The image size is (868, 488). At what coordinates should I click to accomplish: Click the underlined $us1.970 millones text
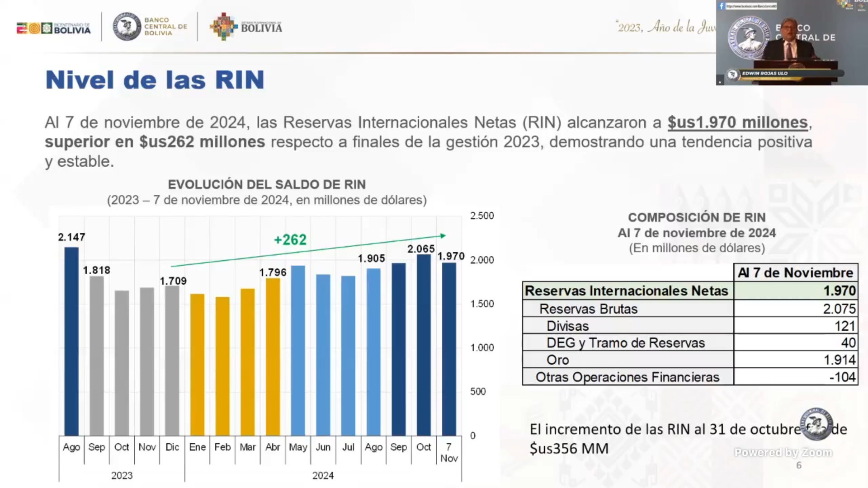[736, 122]
